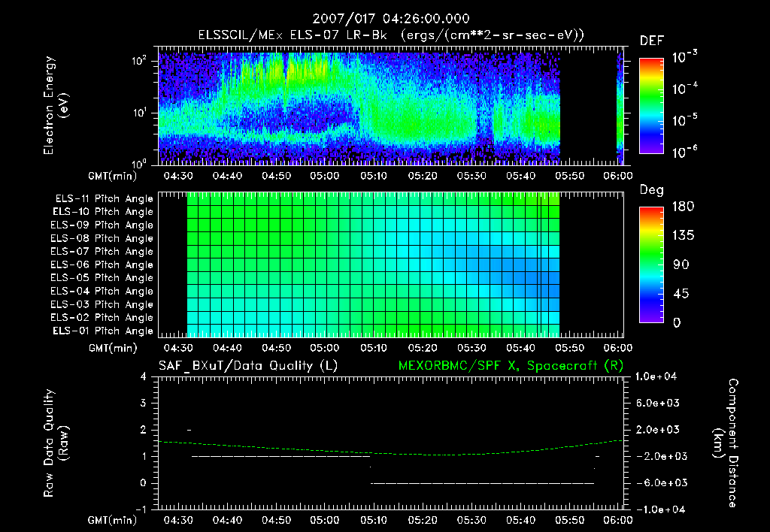The height and width of the screenshot is (532, 770).
Task: Click the ELS-08 Pitch Angle row label
Action: pos(102,238)
